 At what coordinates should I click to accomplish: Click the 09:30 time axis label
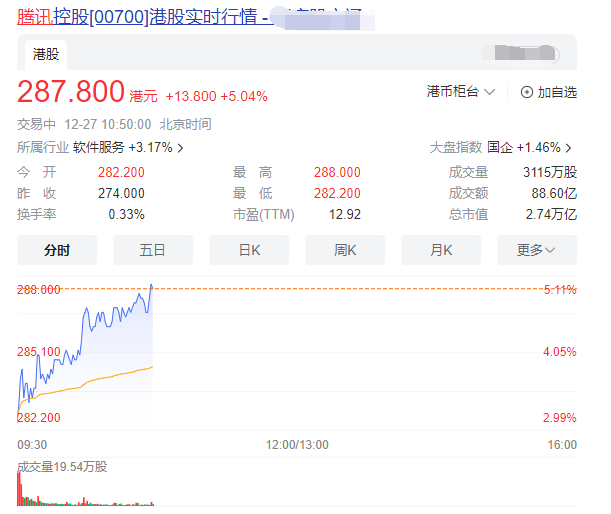tap(32, 445)
